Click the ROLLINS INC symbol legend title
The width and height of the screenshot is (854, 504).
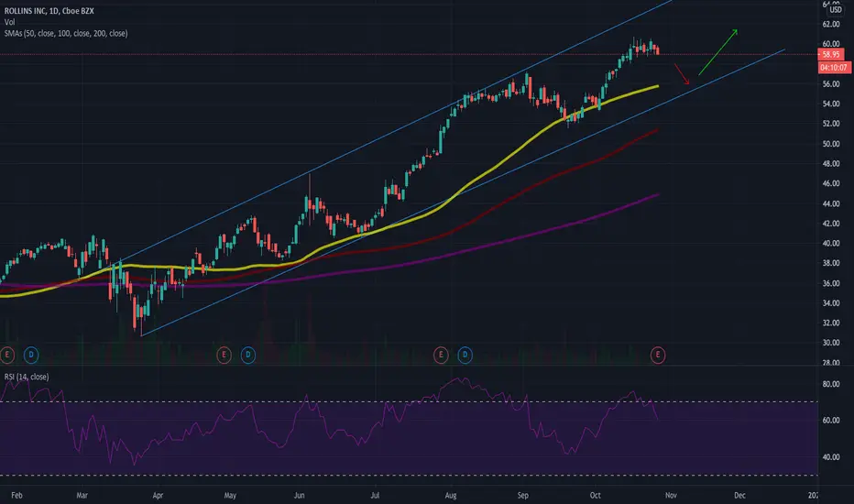coord(49,11)
